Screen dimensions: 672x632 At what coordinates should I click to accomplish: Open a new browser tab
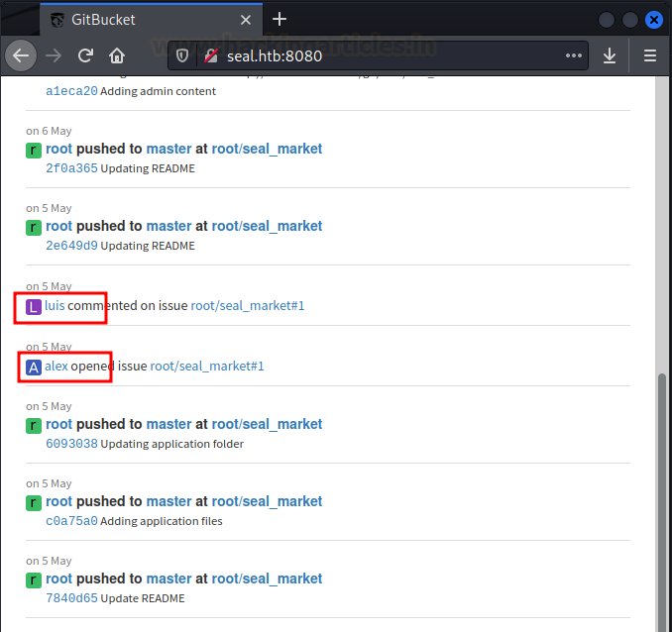click(x=280, y=19)
